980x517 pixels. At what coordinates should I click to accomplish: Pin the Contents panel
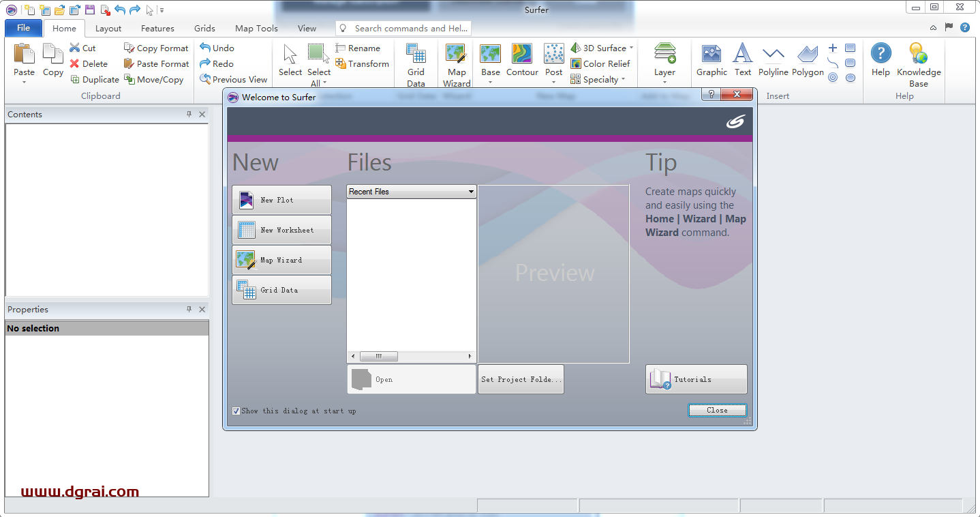click(x=189, y=115)
